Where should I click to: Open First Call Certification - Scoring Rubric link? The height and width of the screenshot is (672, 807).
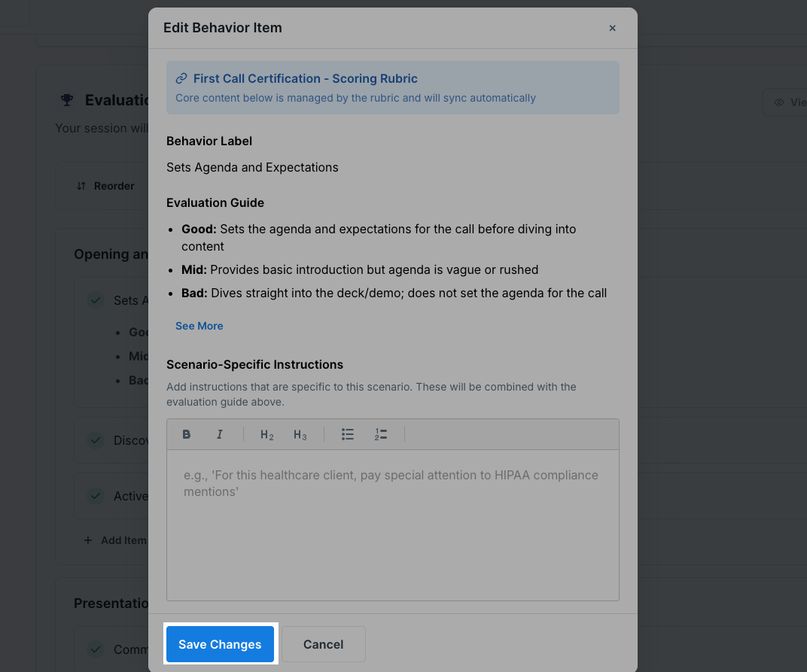click(305, 78)
